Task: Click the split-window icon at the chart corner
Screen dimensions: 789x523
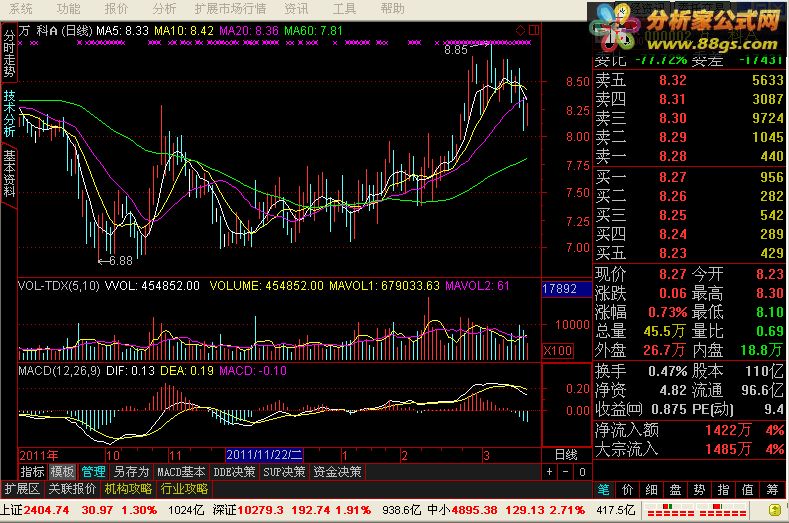Action: pos(534,31)
